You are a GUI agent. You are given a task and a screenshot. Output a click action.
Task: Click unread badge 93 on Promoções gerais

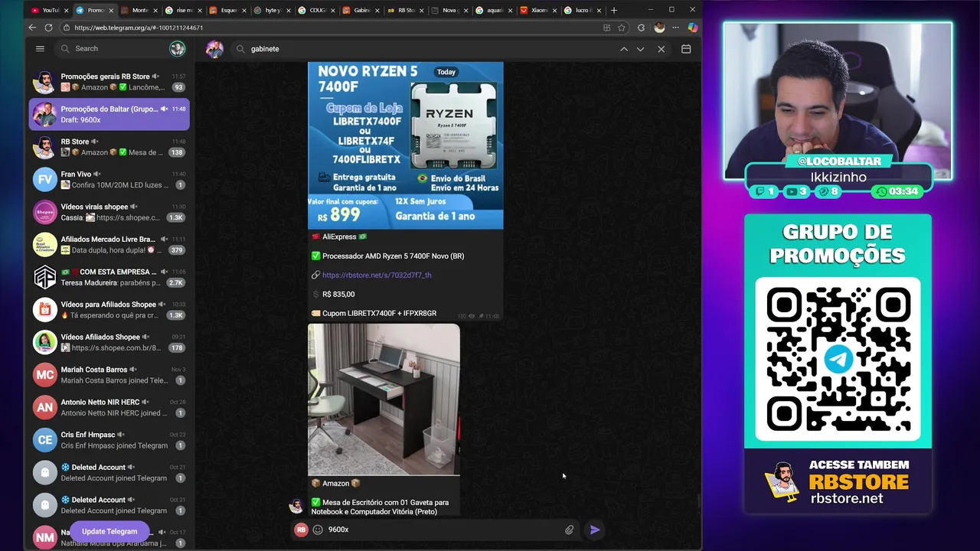[179, 87]
